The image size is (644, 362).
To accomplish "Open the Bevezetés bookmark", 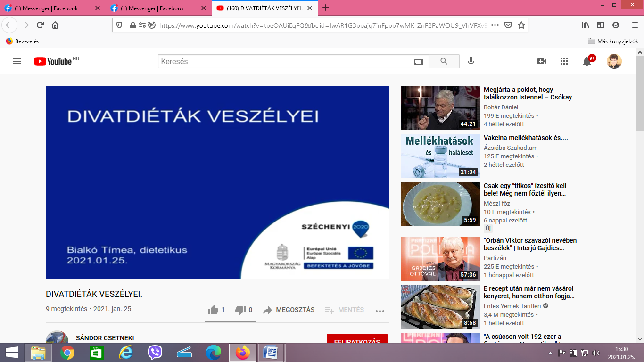I will [x=23, y=41].
